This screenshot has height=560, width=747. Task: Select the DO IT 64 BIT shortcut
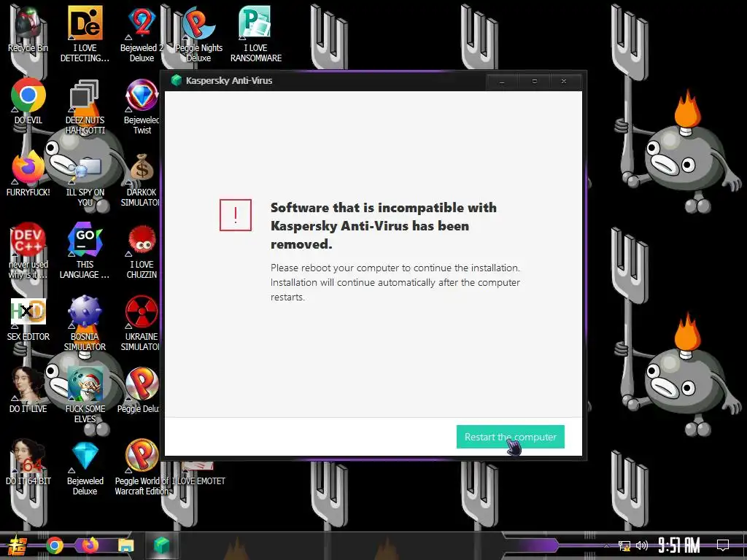[28, 463]
